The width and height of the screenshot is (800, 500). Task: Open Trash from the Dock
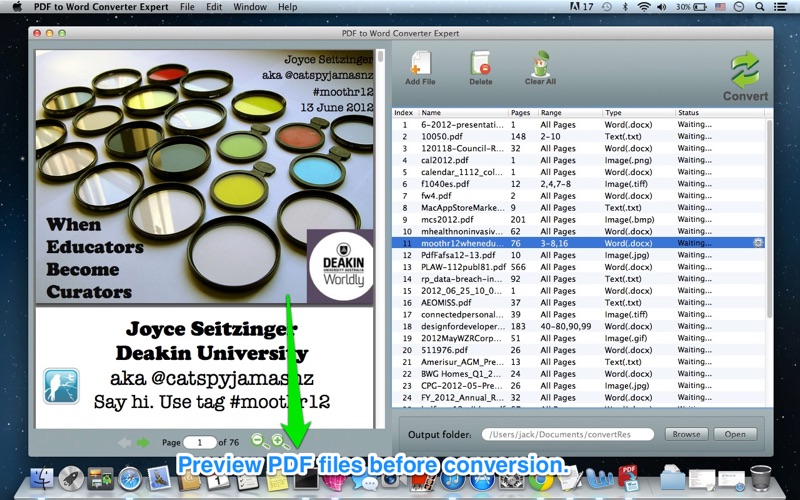coord(761,480)
